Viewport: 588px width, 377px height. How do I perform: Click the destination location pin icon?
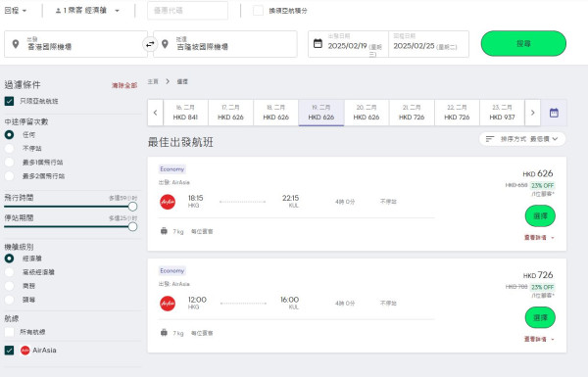[x=165, y=44]
